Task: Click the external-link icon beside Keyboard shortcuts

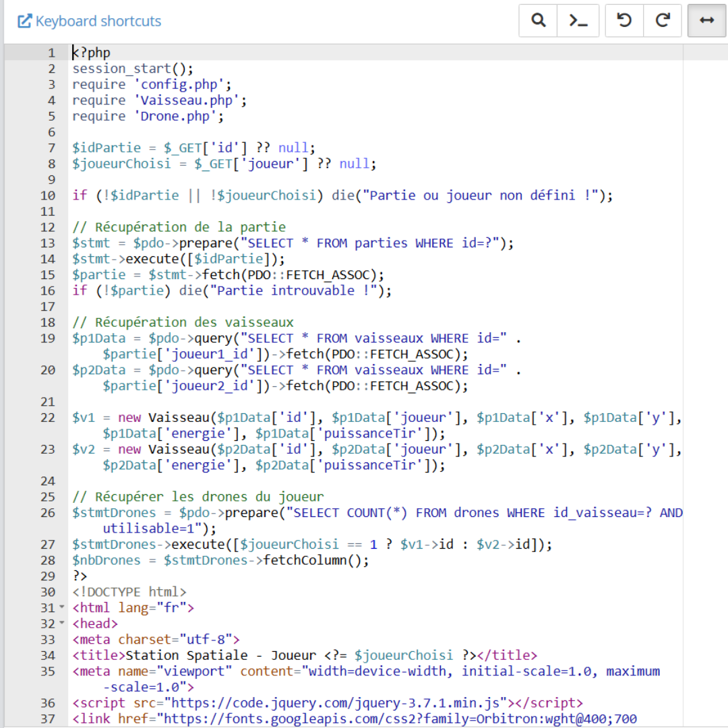Action: pos(25,22)
